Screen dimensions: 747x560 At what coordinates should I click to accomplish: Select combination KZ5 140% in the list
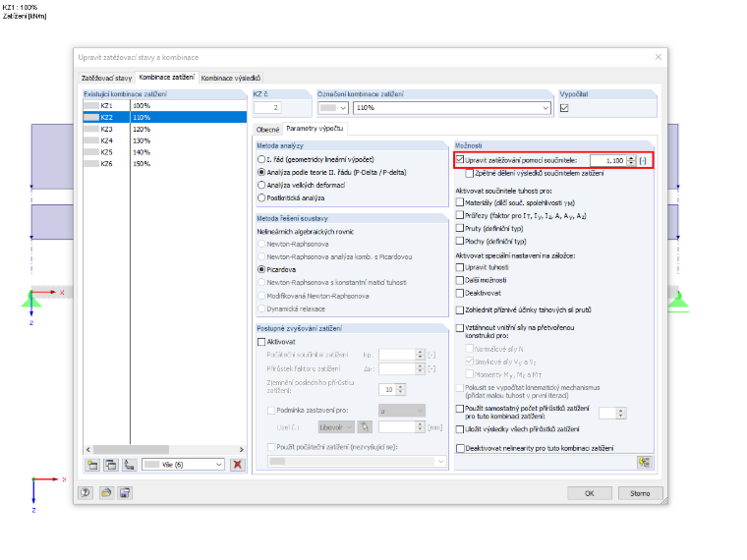pyautogui.click(x=165, y=152)
